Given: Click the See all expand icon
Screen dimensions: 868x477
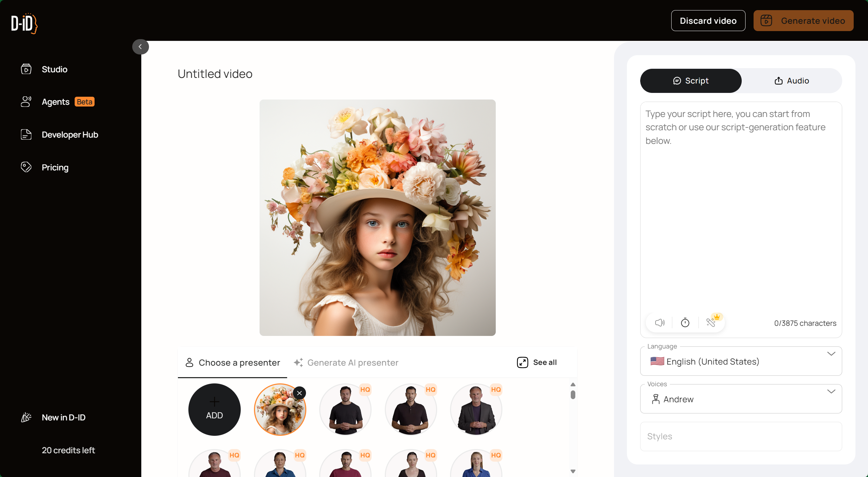Looking at the screenshot, I should [x=522, y=362].
